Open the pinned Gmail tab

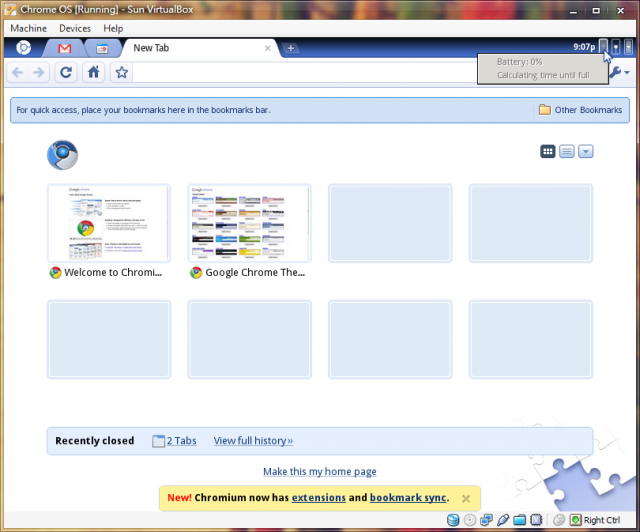[x=64, y=49]
